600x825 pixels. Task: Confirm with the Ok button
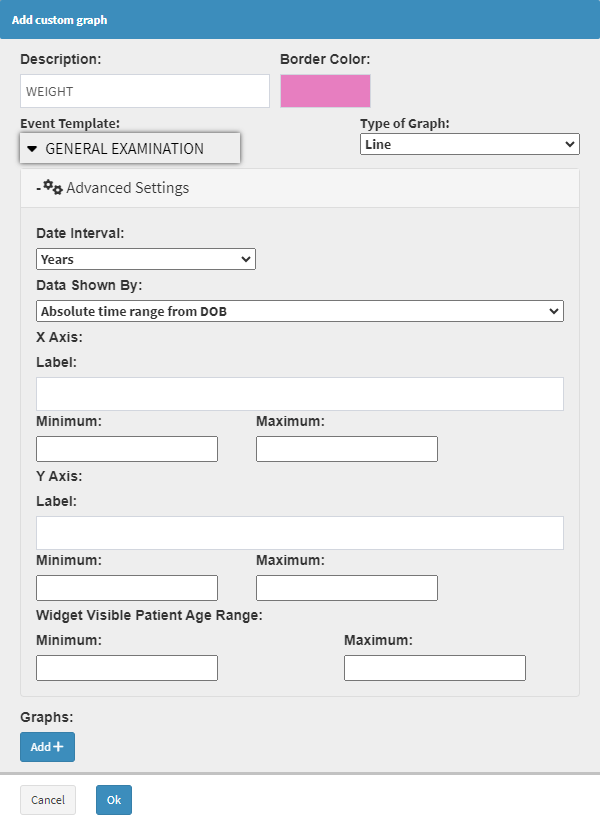pyautogui.click(x=114, y=800)
